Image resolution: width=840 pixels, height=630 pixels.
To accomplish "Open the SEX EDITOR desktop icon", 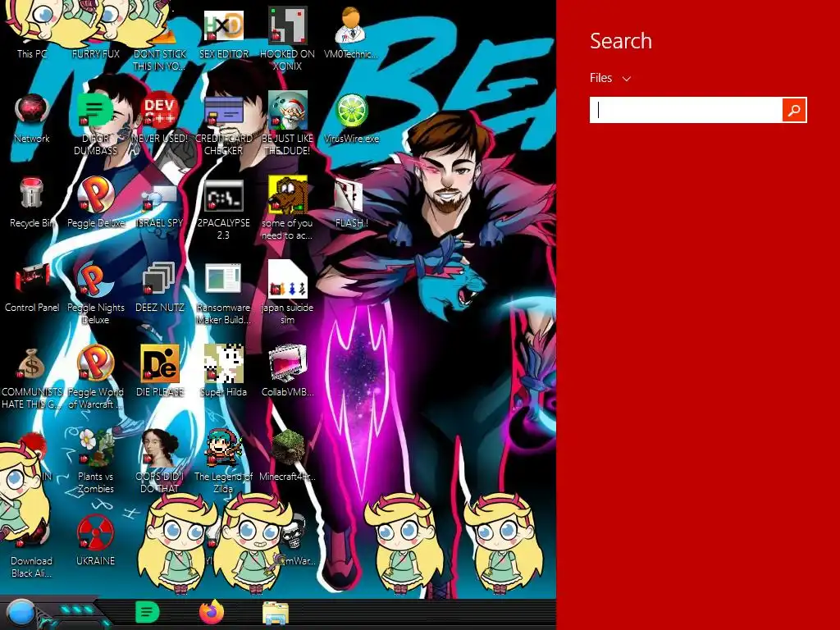I will (223, 25).
